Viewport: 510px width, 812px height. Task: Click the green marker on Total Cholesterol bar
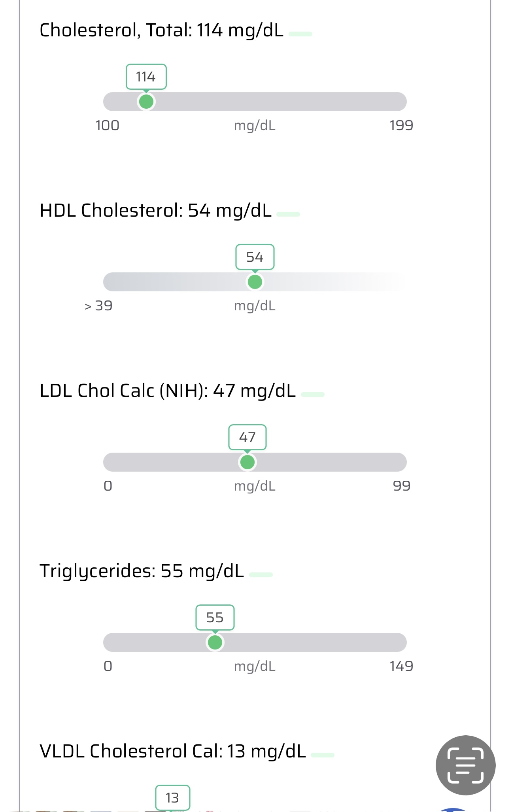pyautogui.click(x=146, y=102)
